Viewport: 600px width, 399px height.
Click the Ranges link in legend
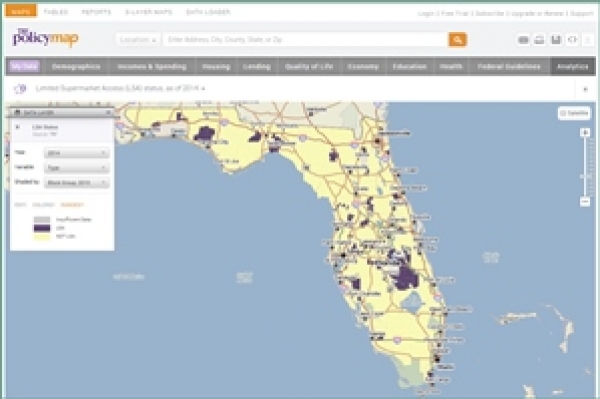[x=72, y=205]
